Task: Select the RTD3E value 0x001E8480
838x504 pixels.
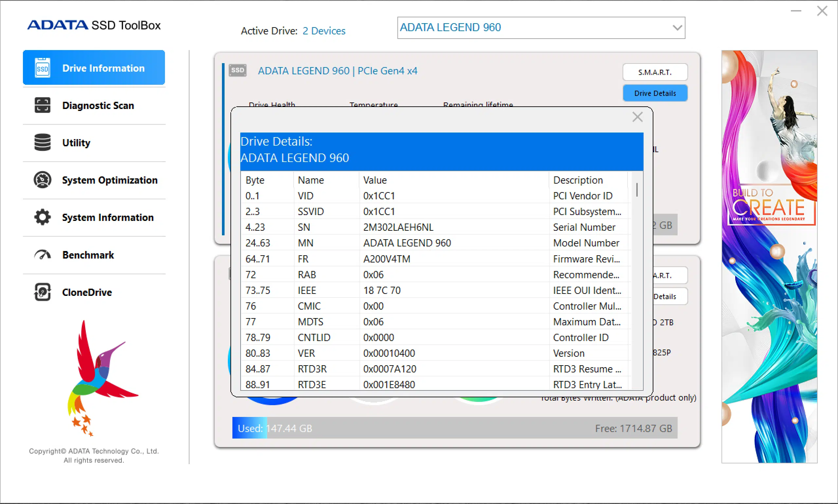Action: point(389,385)
